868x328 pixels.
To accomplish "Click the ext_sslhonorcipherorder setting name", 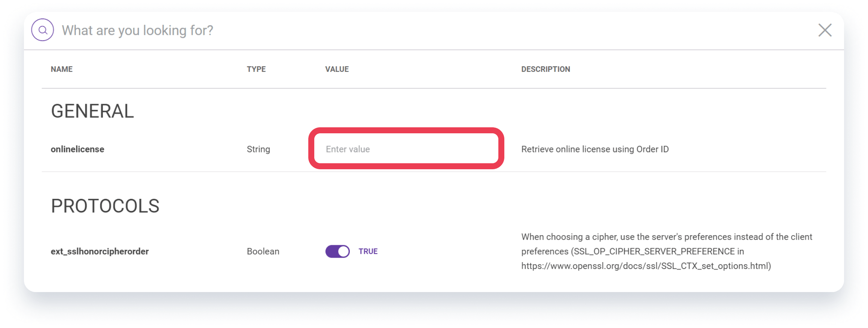I will coord(100,251).
